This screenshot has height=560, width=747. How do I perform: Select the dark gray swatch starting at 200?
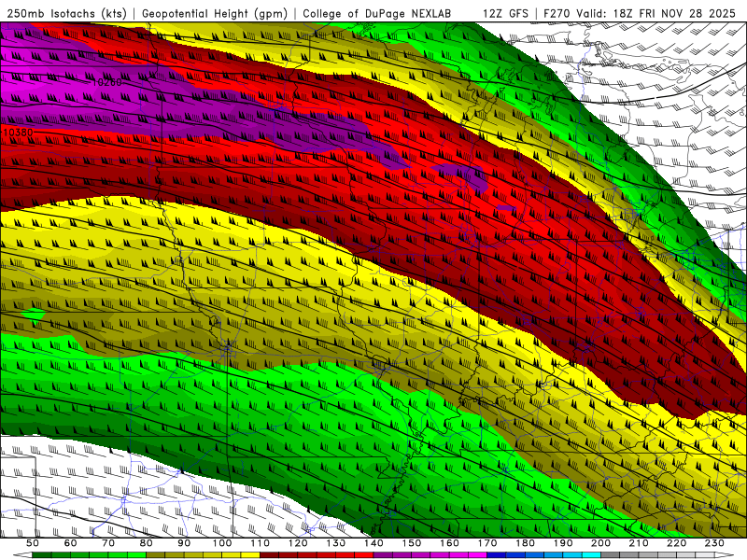[611, 554]
